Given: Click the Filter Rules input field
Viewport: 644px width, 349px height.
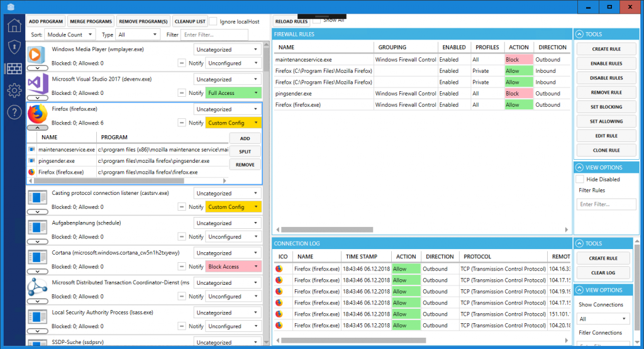Looking at the screenshot, I should pos(606,204).
